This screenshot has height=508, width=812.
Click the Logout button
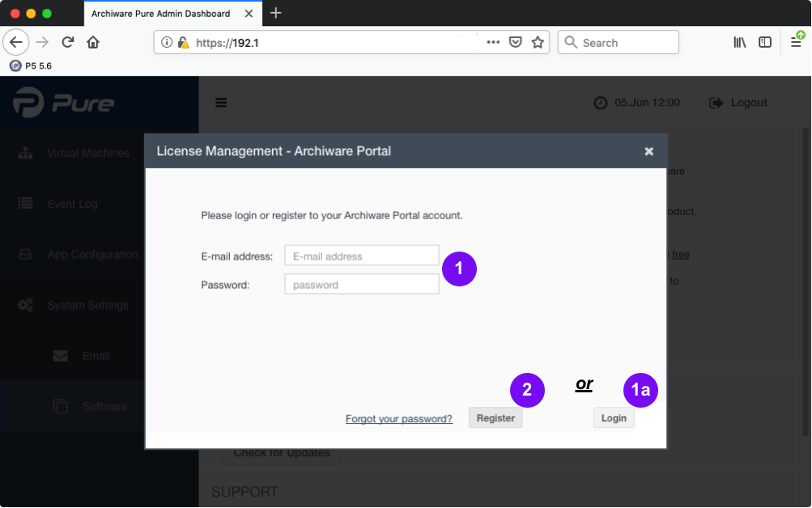coord(738,103)
